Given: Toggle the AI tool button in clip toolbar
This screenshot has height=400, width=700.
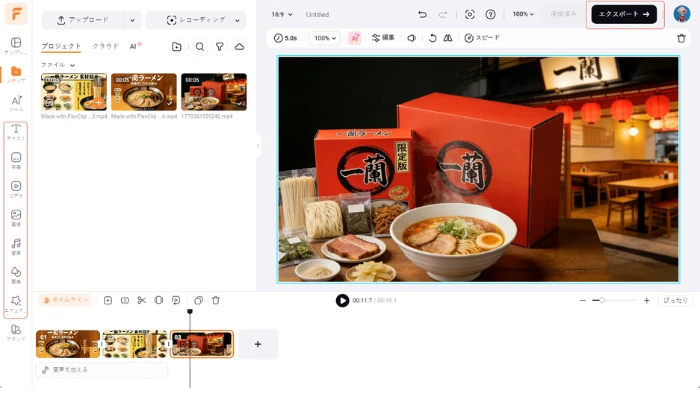Looking at the screenshot, I should click(354, 38).
